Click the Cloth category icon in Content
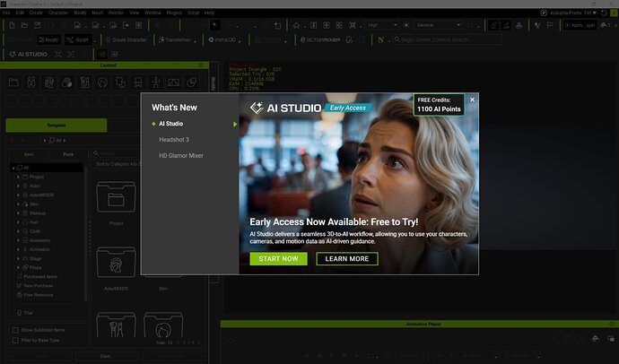Viewport: 619px width, 364px height. point(120,82)
